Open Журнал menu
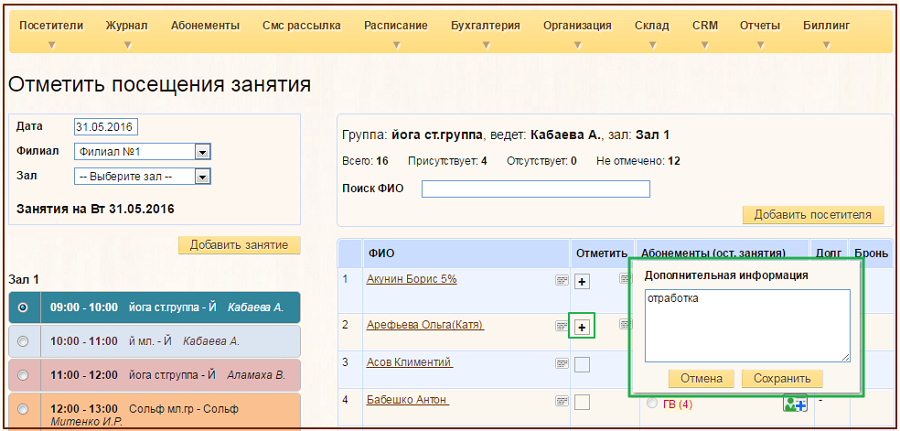The height and width of the screenshot is (431, 900). 127,25
